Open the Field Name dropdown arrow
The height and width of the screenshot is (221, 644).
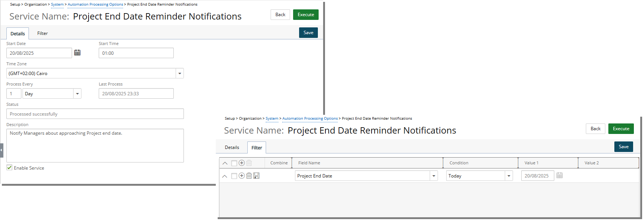[x=434, y=176]
